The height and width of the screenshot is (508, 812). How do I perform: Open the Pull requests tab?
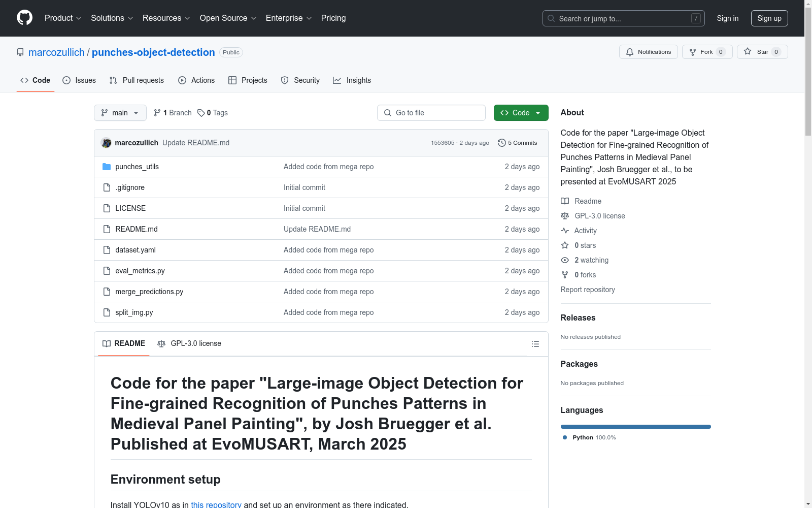pyautogui.click(x=137, y=80)
